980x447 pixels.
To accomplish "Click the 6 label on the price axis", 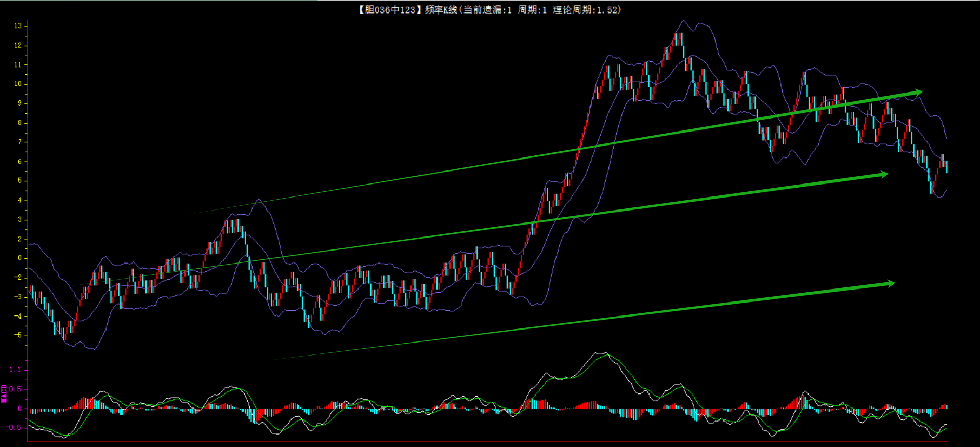I will [x=20, y=162].
